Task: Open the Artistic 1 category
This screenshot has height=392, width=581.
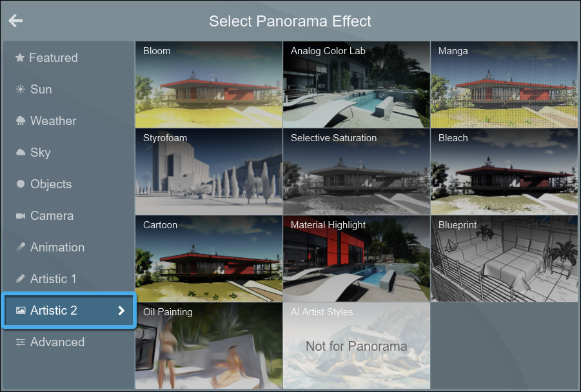Action: (69, 279)
